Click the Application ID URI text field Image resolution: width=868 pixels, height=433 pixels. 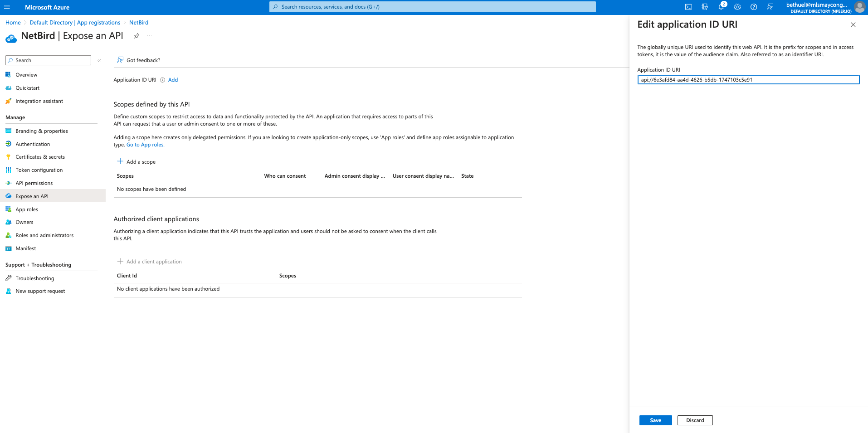click(x=748, y=80)
